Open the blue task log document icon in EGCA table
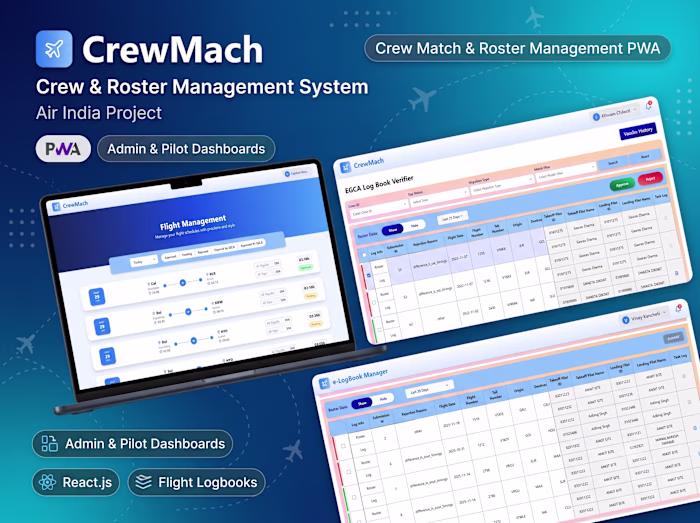 [x=676, y=273]
